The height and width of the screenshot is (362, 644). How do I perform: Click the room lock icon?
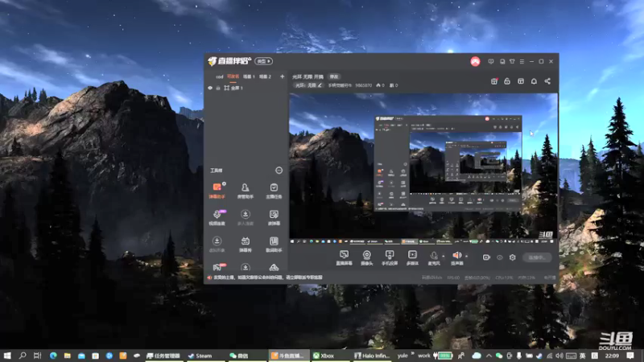click(x=507, y=81)
